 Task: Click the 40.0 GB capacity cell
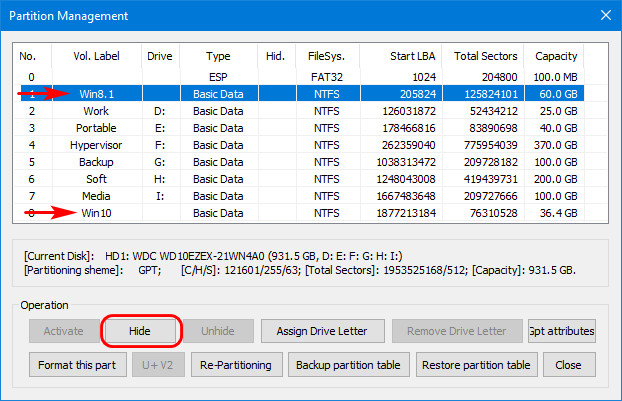click(x=559, y=128)
